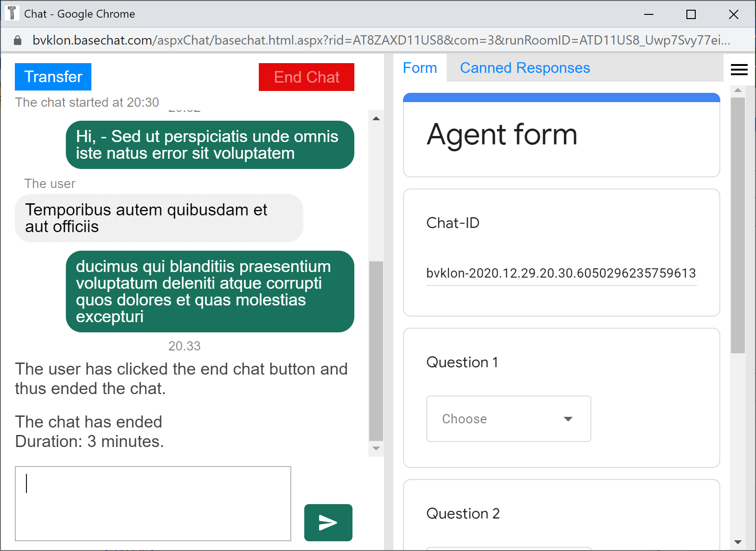Click the Chat-ID value field
Screen dimensions: 756x551
[561, 273]
